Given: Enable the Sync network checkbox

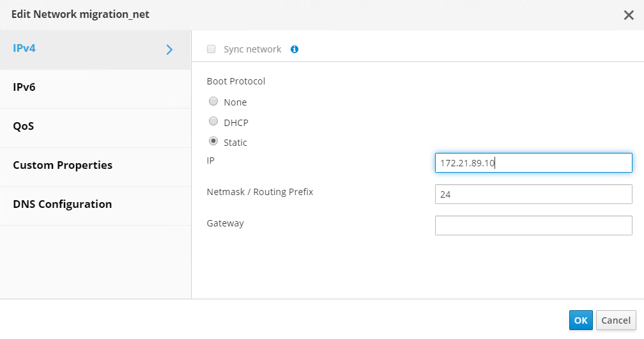Looking at the screenshot, I should pyautogui.click(x=211, y=49).
